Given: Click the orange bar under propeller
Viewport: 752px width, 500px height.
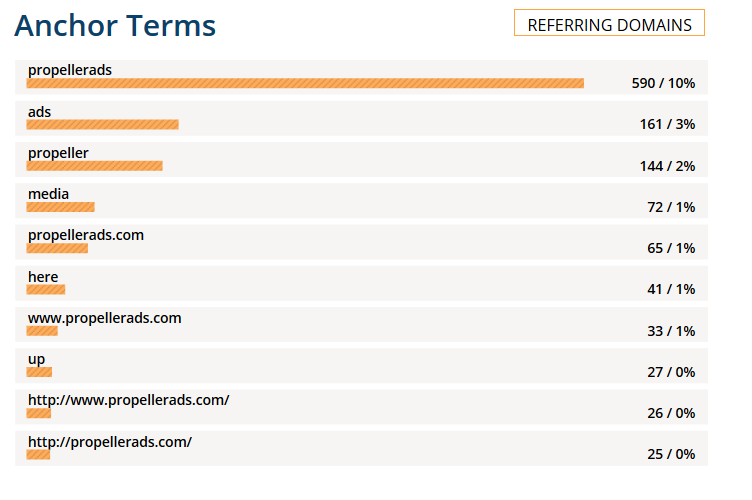Looking at the screenshot, I should 94,166.
